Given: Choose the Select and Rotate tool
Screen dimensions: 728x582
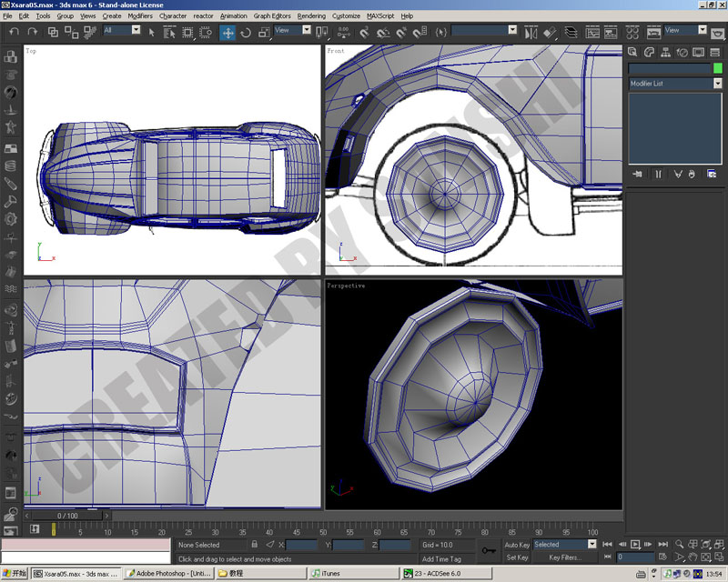Looking at the screenshot, I should (246, 33).
